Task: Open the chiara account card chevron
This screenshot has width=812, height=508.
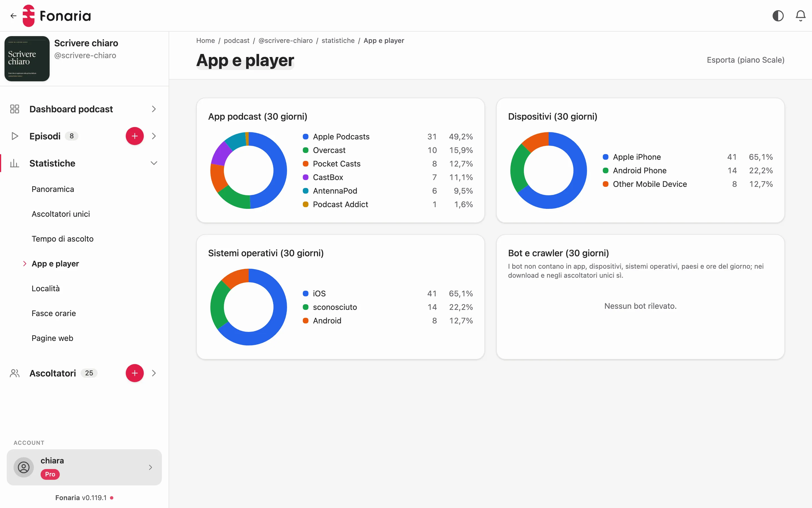Action: pyautogui.click(x=150, y=467)
